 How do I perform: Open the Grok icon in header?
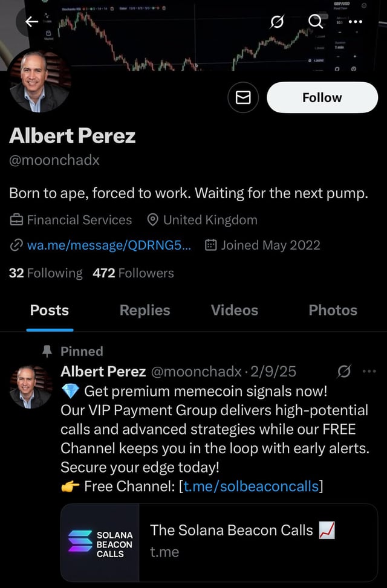(x=277, y=22)
